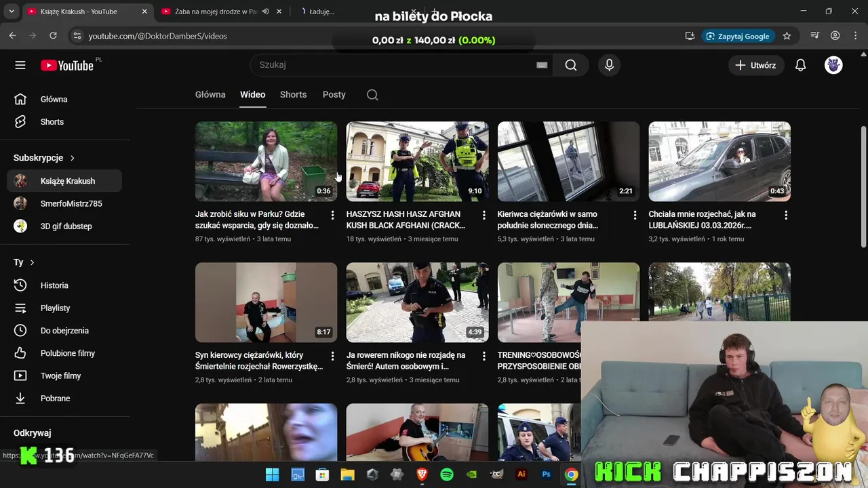Image resolution: width=868 pixels, height=488 pixels.
Task: Open Brave browser from the taskbar
Action: click(422, 474)
